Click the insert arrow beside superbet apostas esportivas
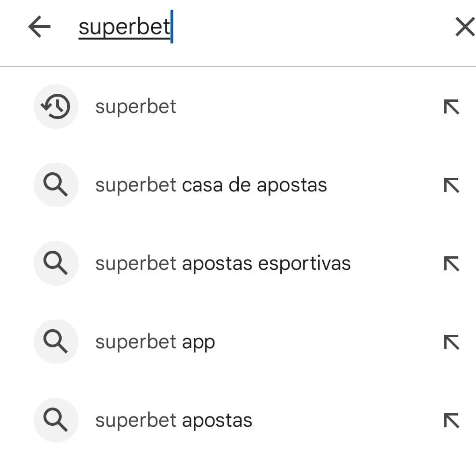This screenshot has width=476, height=472. pos(451,263)
